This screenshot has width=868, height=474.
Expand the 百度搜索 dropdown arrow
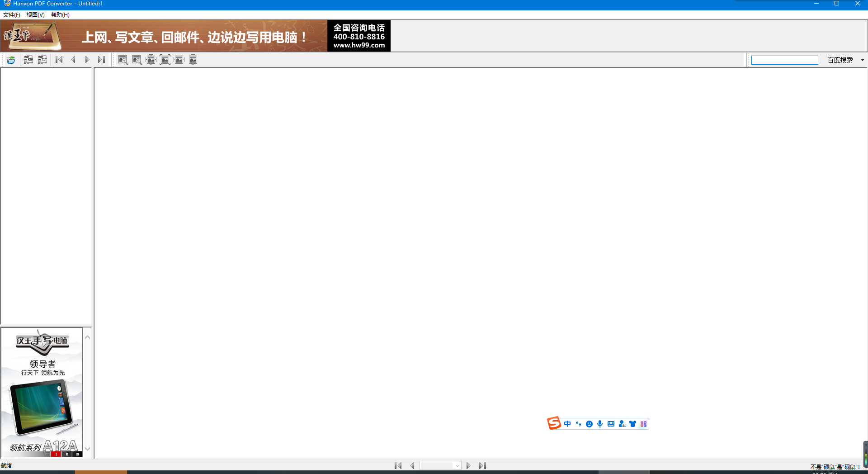click(862, 60)
